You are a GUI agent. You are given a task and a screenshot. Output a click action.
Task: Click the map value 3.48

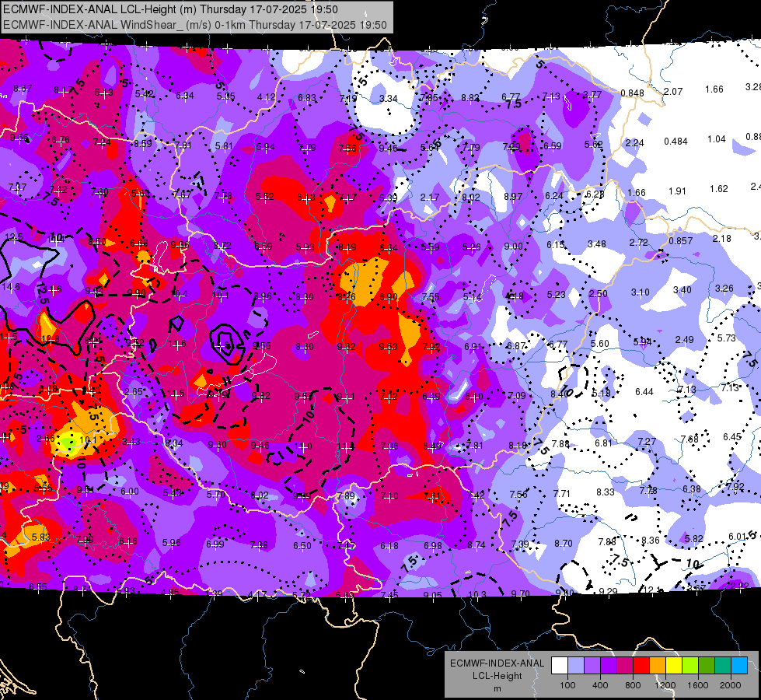pos(596,244)
